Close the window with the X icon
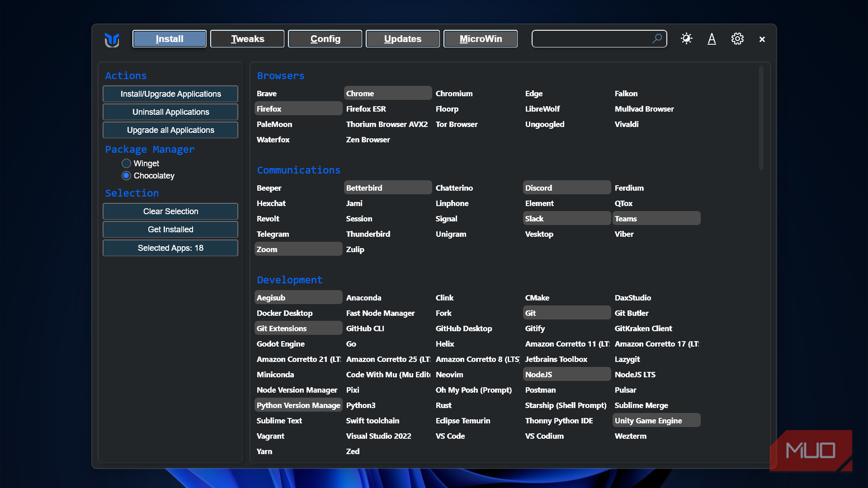Viewport: 868px width, 488px height. point(762,39)
